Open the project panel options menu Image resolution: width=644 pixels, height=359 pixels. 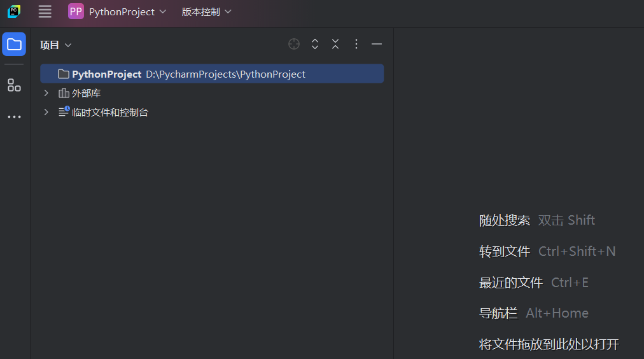pyautogui.click(x=356, y=44)
